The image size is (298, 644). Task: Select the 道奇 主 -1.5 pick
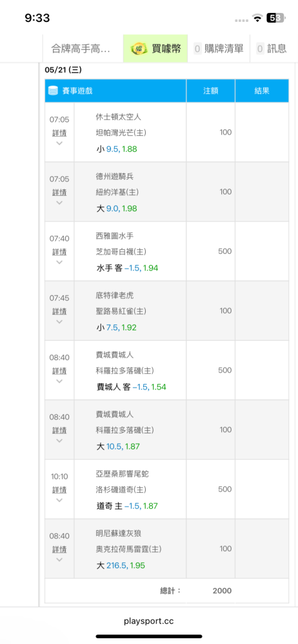[x=127, y=506]
